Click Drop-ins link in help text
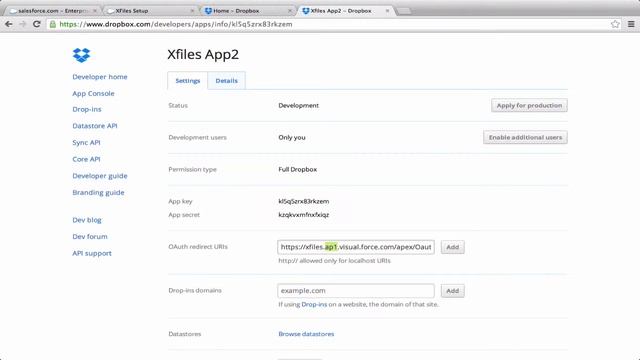The width and height of the screenshot is (640, 360). [314, 304]
